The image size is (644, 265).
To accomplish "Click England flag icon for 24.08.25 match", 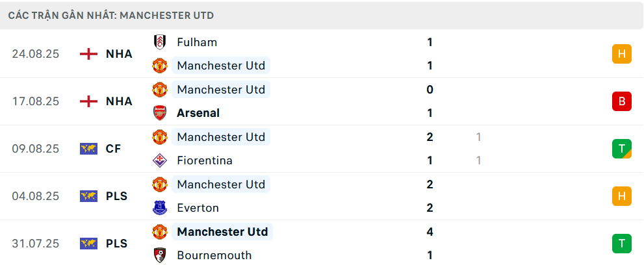I will (88, 54).
